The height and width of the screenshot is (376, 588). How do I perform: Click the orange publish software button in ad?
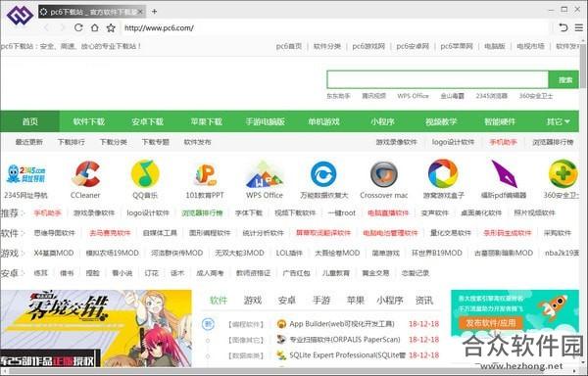[x=491, y=323]
